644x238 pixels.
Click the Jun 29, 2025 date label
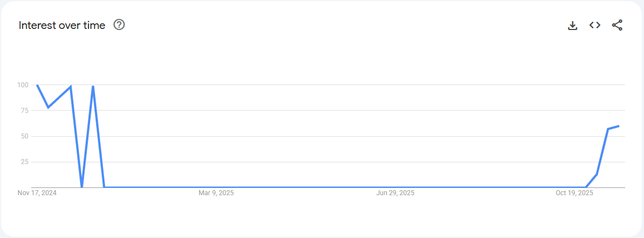coord(395,193)
